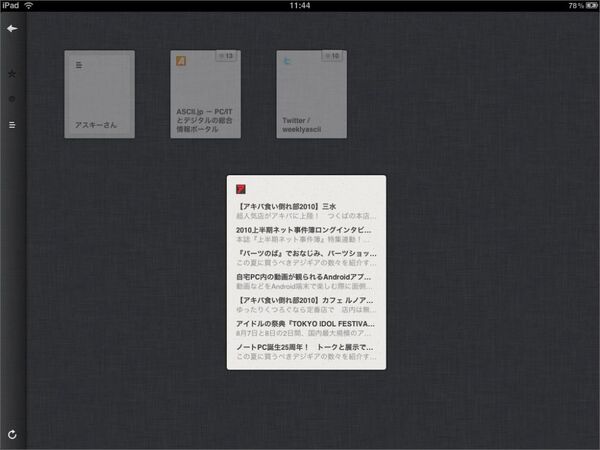The image size is (600, 450).
Task: Tap the Wi-Fi icon in status bar
Action: point(29,5)
